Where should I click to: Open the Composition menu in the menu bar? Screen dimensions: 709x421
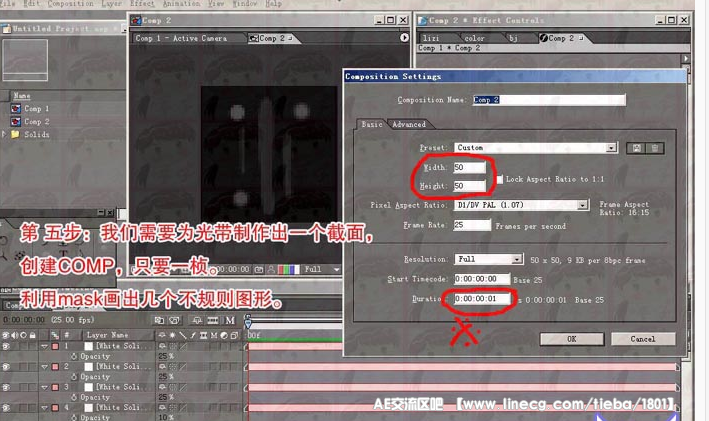click(x=71, y=4)
